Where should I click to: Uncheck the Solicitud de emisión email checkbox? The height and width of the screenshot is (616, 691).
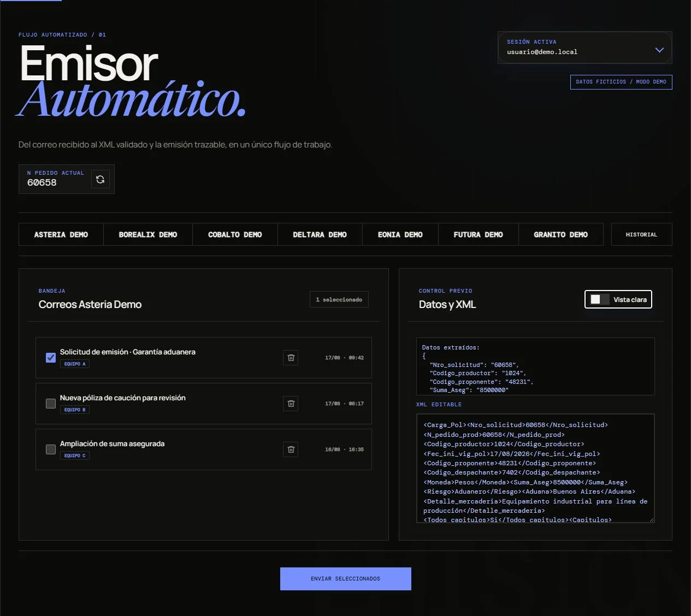pyautogui.click(x=51, y=358)
